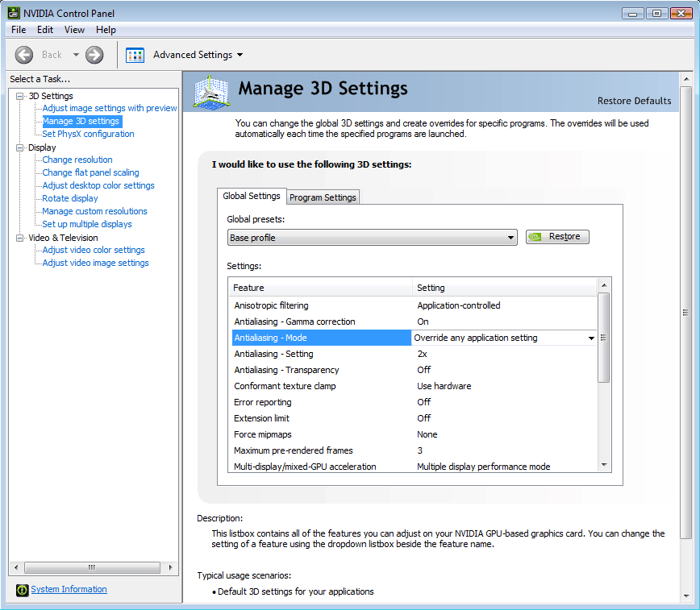Image resolution: width=700 pixels, height=610 pixels.
Task: Click the Forward arrow navigation icon
Action: (x=94, y=55)
